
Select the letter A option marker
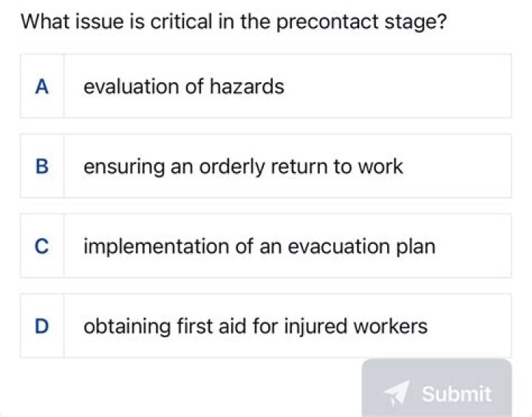[x=42, y=87]
